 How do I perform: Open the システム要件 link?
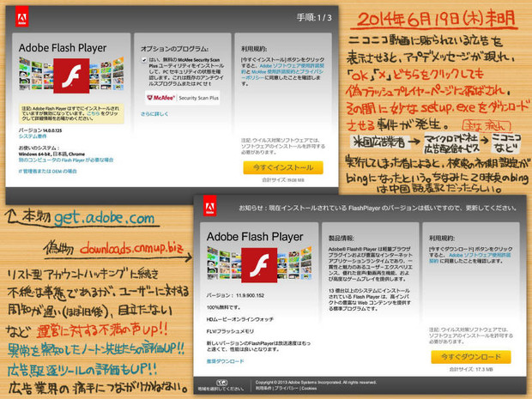pos(33,136)
